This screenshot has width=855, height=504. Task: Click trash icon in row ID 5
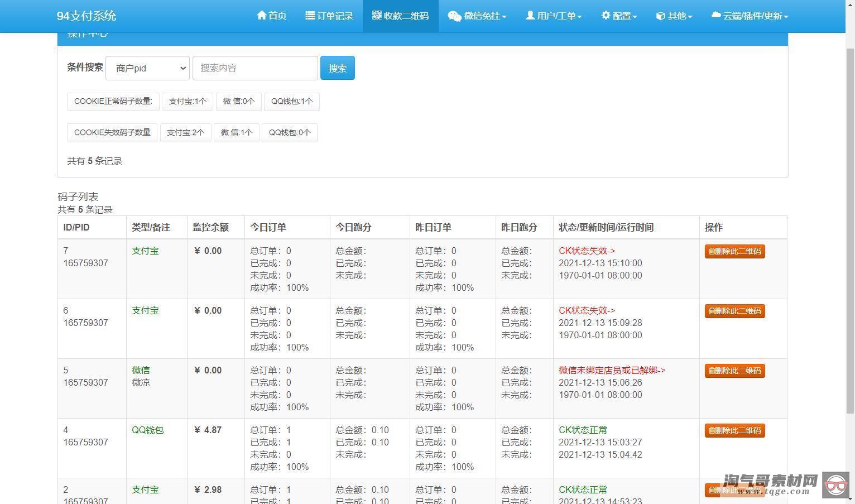pyautogui.click(x=711, y=371)
